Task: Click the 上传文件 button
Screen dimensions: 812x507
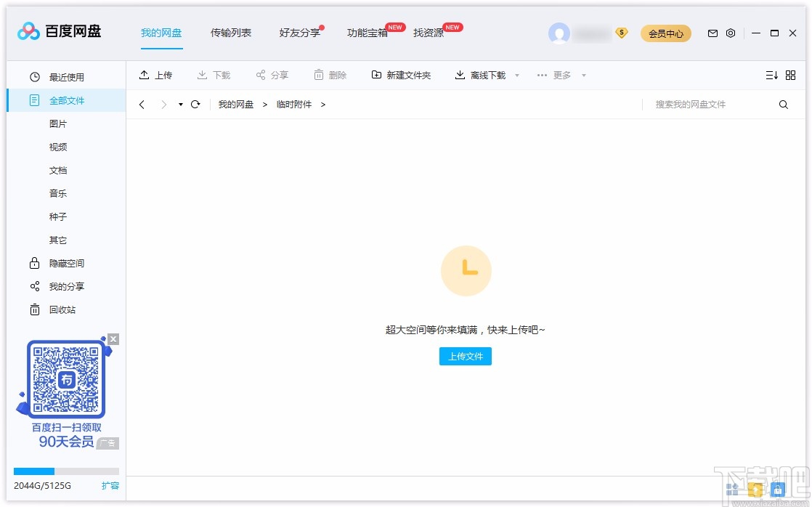Action: click(x=466, y=356)
